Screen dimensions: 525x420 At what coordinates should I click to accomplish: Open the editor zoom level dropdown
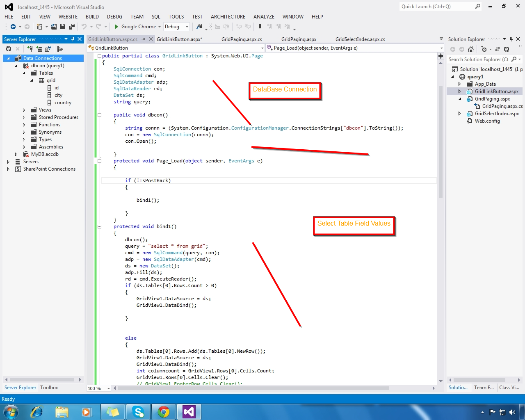(108, 388)
